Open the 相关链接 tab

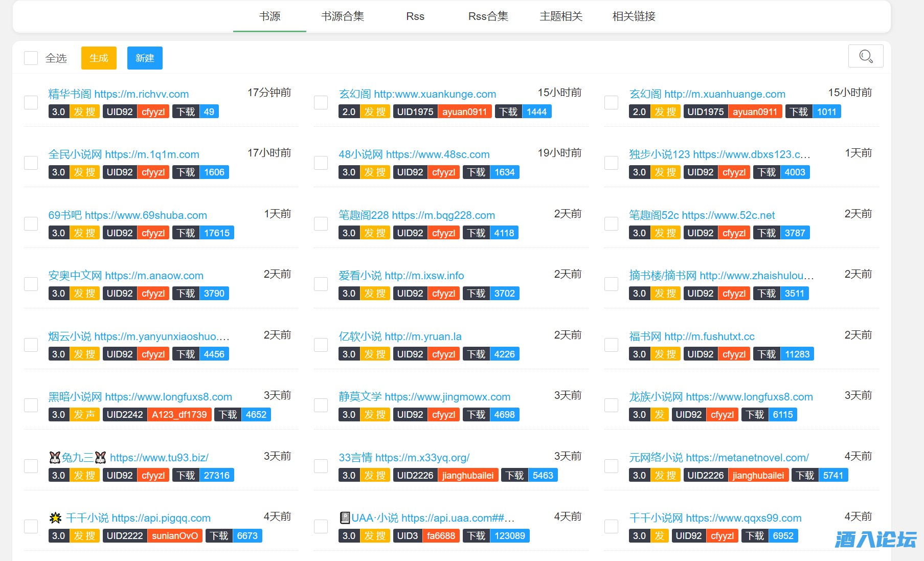pos(634,16)
